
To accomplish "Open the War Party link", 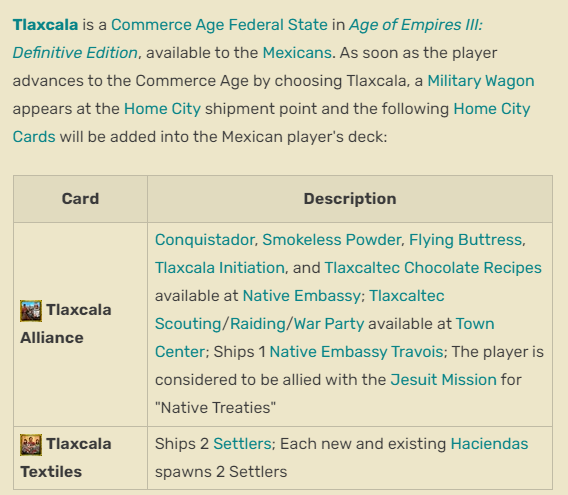I will [x=329, y=324].
